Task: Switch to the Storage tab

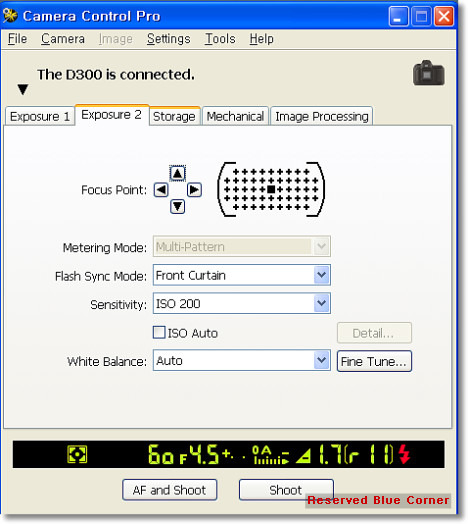Action: [174, 116]
